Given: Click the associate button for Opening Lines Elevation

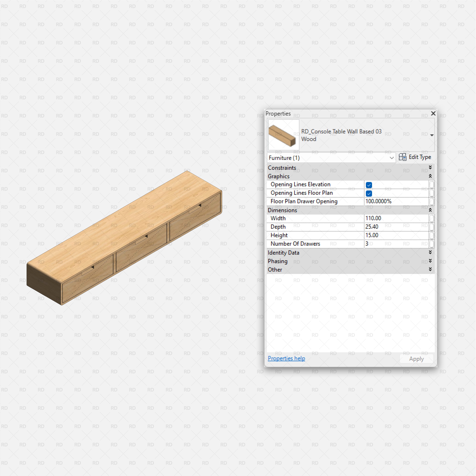Looking at the screenshot, I should pos(432,185).
